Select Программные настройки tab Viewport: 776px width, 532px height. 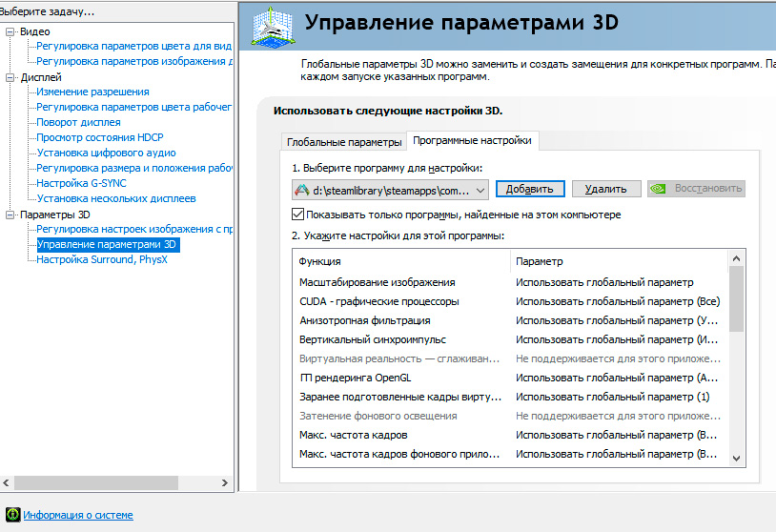pos(472,140)
